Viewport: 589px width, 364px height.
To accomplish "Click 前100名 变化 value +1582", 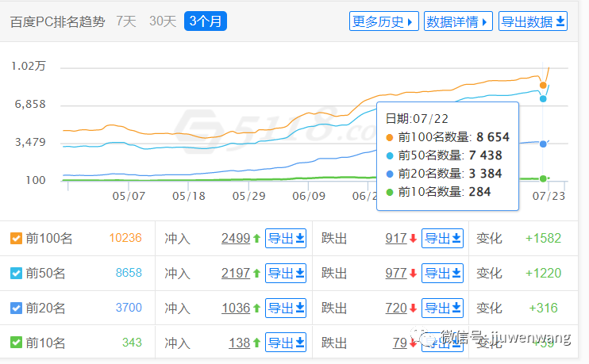I will click(543, 238).
